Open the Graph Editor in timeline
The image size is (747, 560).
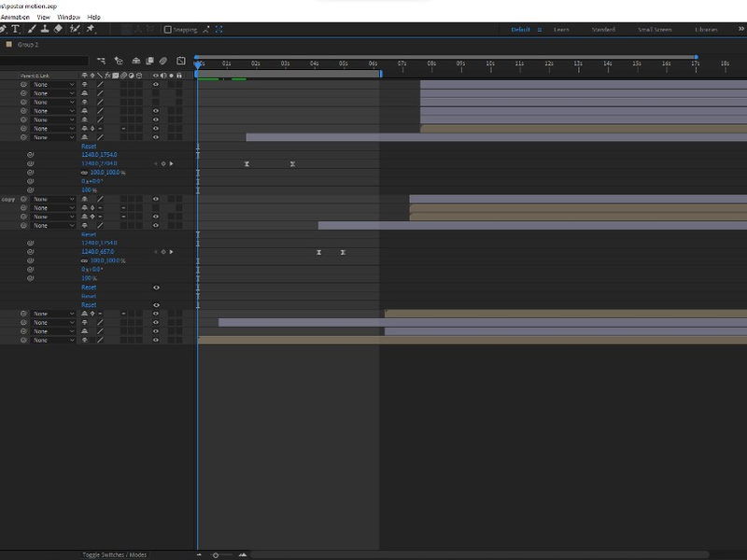click(x=181, y=61)
